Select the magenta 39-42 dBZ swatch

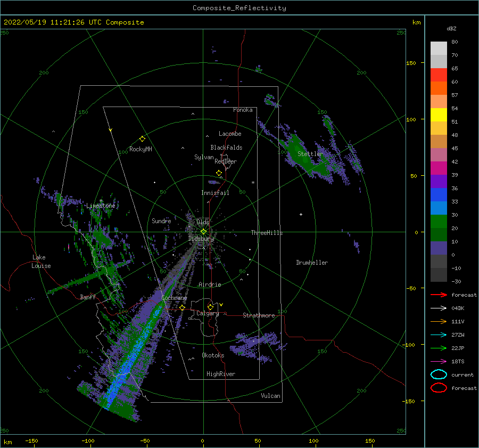439,168
